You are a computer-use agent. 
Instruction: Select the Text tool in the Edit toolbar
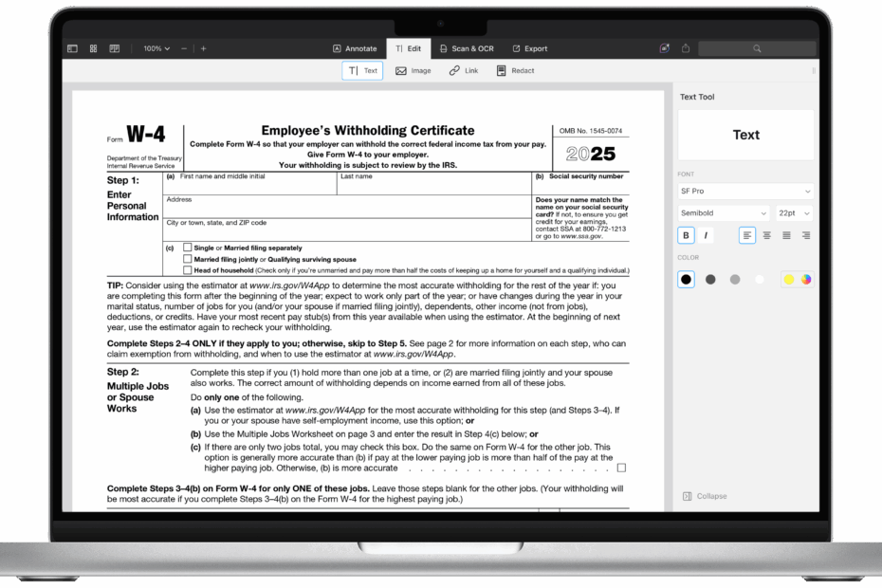coord(362,69)
